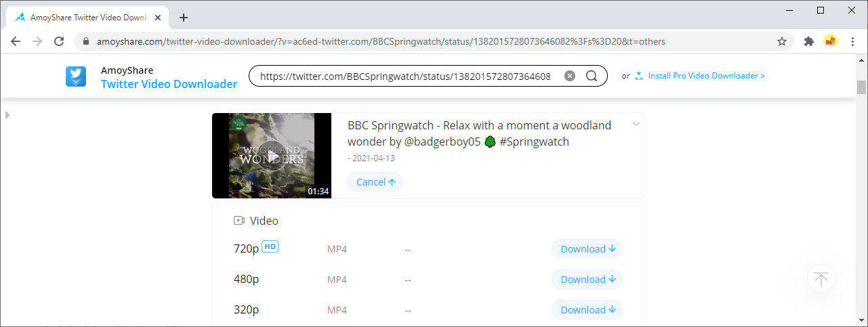
Task: Play the Woodland Wonders video thumbnail
Action: pyautogui.click(x=272, y=156)
